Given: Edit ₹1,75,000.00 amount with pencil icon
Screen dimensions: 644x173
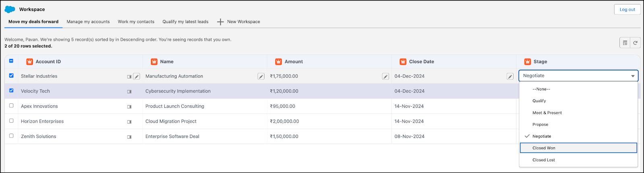Looking at the screenshot, I should pos(385,76).
